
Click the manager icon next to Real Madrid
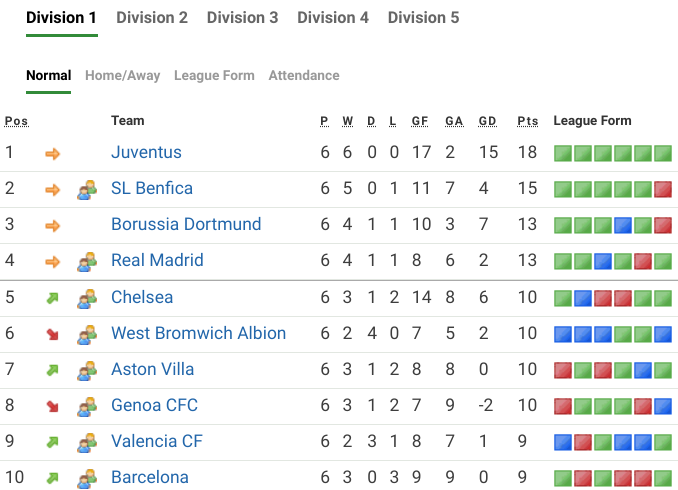pos(87,261)
